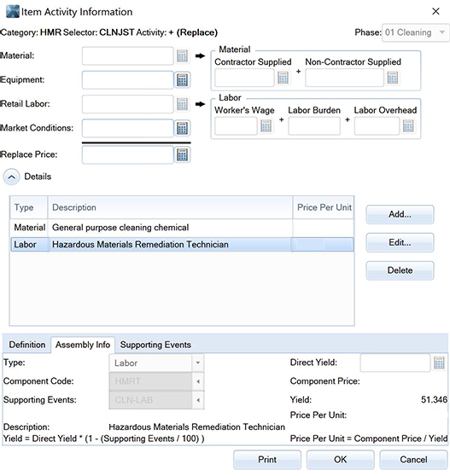The height and width of the screenshot is (476, 450).
Task: Confirm with the OK button
Action: click(x=340, y=460)
